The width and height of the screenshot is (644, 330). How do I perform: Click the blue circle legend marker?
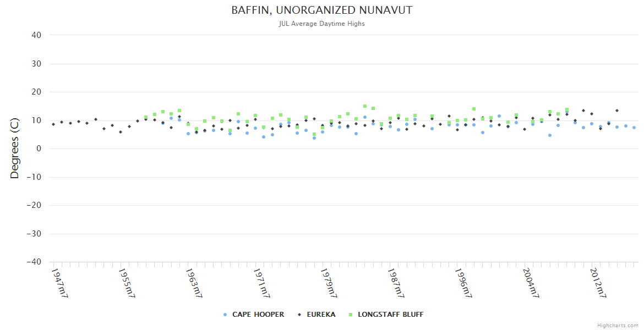pyautogui.click(x=225, y=315)
